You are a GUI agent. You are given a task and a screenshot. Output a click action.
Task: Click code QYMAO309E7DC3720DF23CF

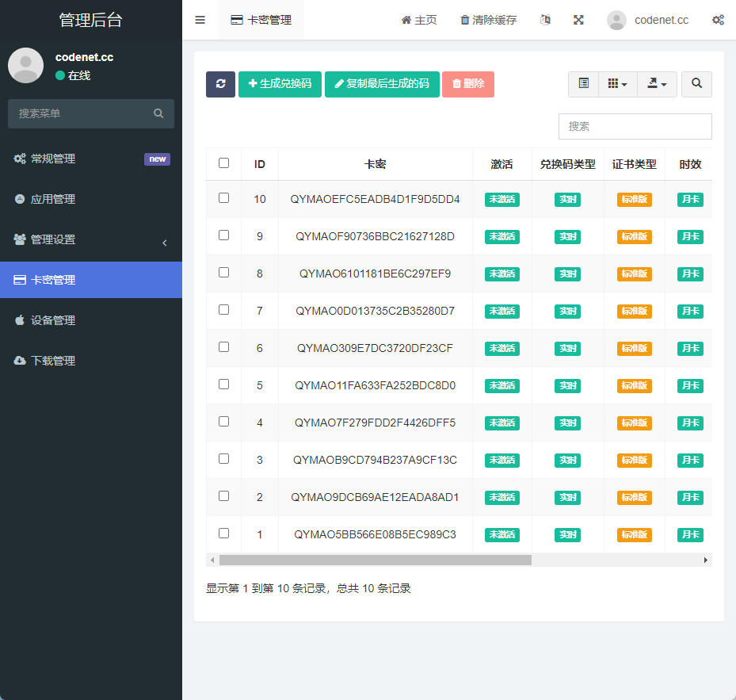coord(375,348)
